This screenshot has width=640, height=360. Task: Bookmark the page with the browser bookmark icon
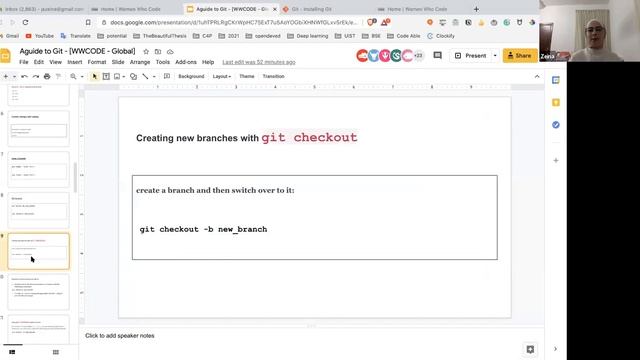[88, 22]
